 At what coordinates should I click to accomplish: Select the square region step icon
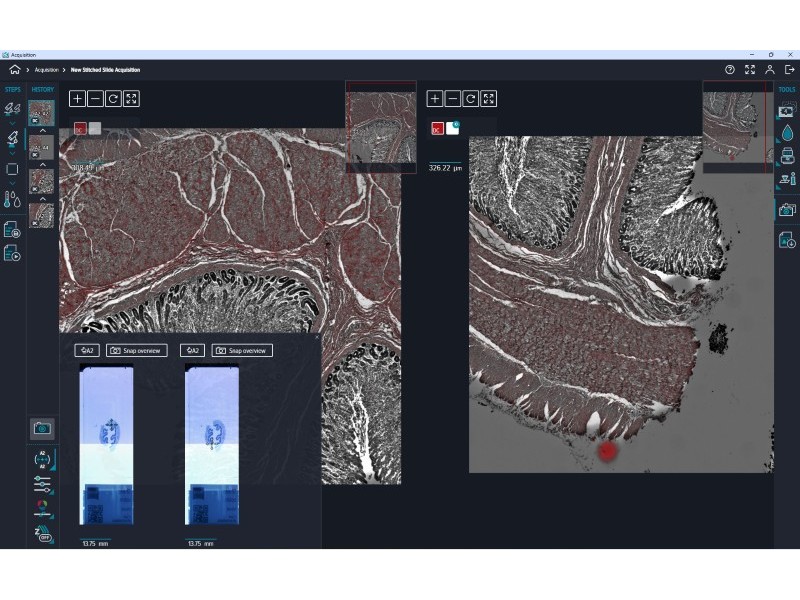(12, 169)
